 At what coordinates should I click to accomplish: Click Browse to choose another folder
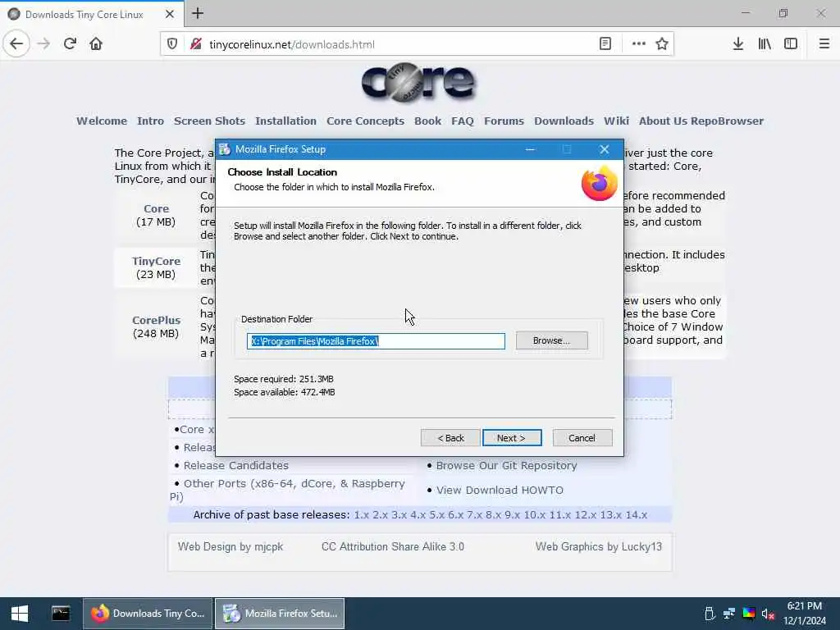[551, 340]
